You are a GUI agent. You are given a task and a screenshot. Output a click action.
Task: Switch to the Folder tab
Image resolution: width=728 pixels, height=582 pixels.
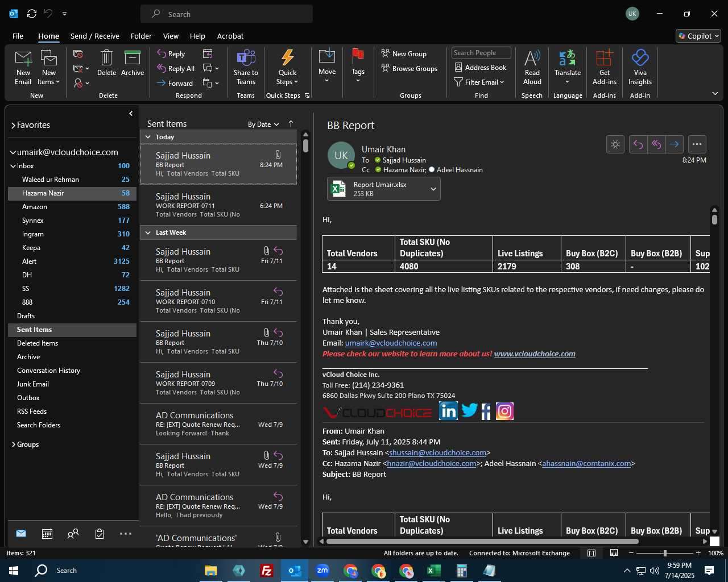(141, 36)
